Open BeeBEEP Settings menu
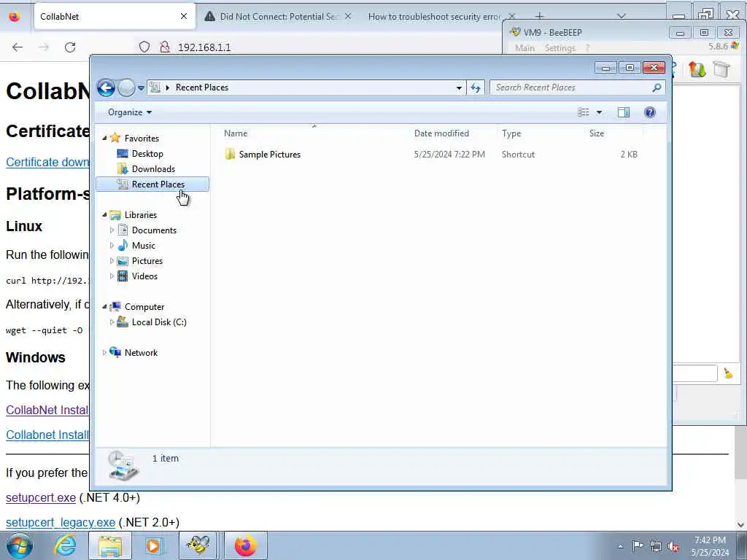The height and width of the screenshot is (560, 747). click(560, 48)
